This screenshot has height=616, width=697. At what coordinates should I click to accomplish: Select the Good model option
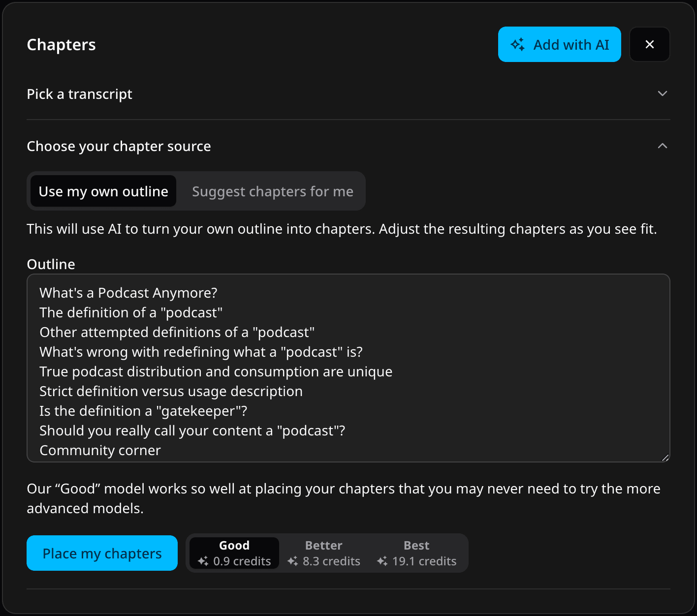click(234, 553)
